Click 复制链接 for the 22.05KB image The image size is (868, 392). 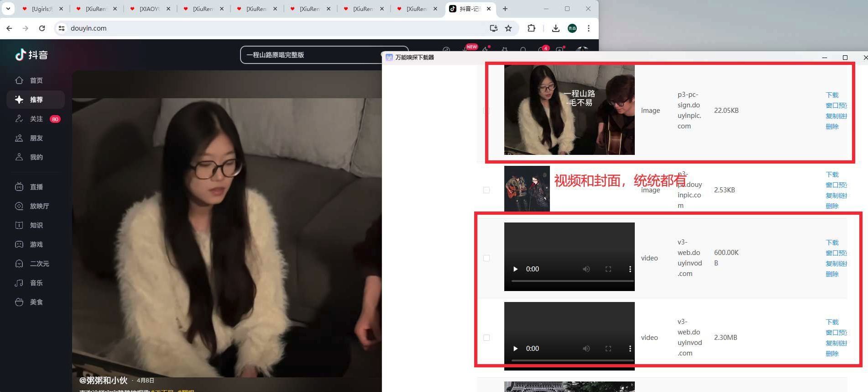836,116
